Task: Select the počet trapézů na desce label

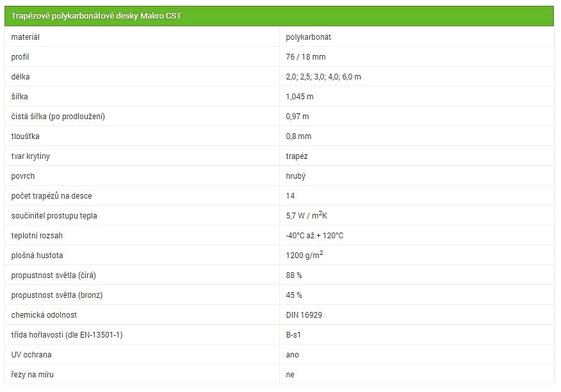Action: tap(51, 196)
